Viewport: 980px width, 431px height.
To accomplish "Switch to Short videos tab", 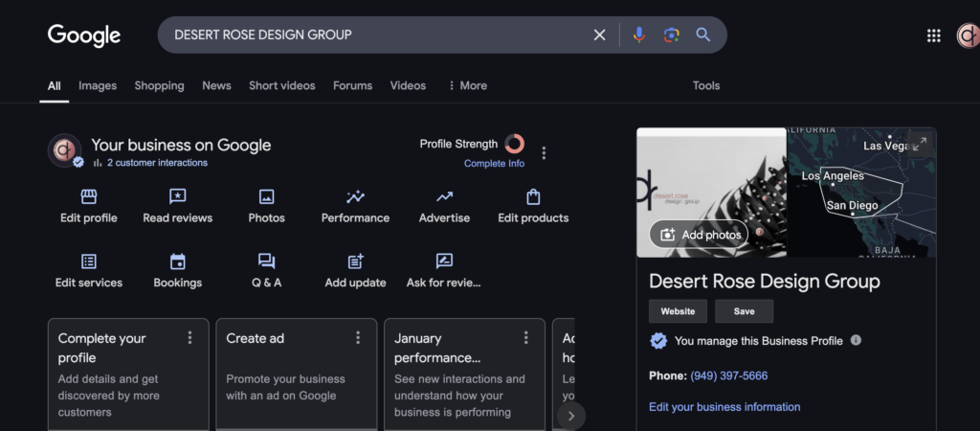I will pyautogui.click(x=282, y=85).
